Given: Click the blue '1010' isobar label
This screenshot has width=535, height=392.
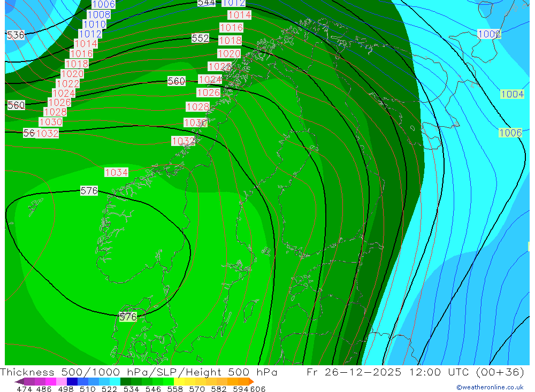Looking at the screenshot, I should tap(95, 25).
